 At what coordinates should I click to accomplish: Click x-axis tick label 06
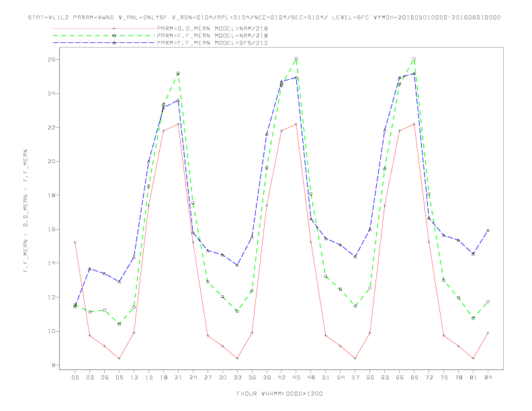click(x=105, y=377)
